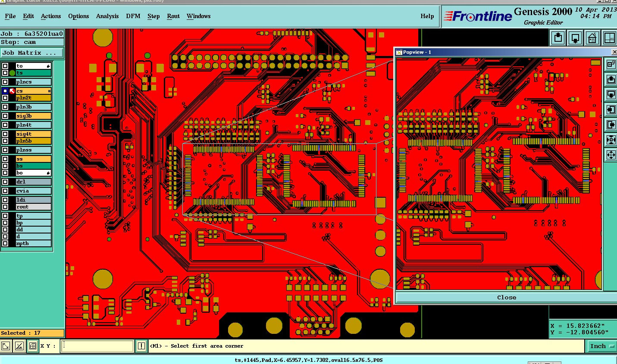This screenshot has width=617, height=364.
Task: Click the Popview pan right icon
Action: coord(611,124)
